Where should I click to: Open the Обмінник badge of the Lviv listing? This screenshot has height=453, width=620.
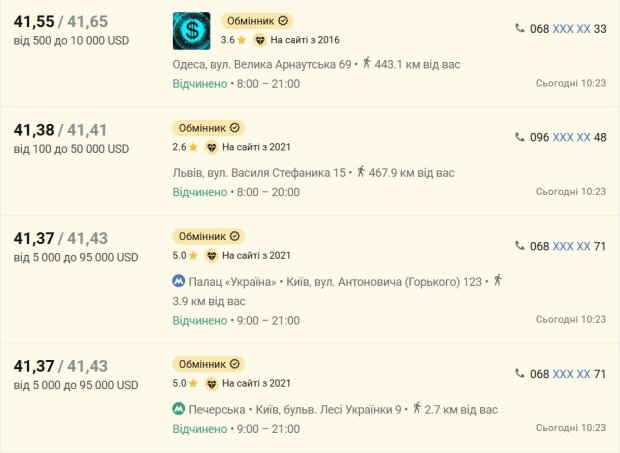[209, 128]
